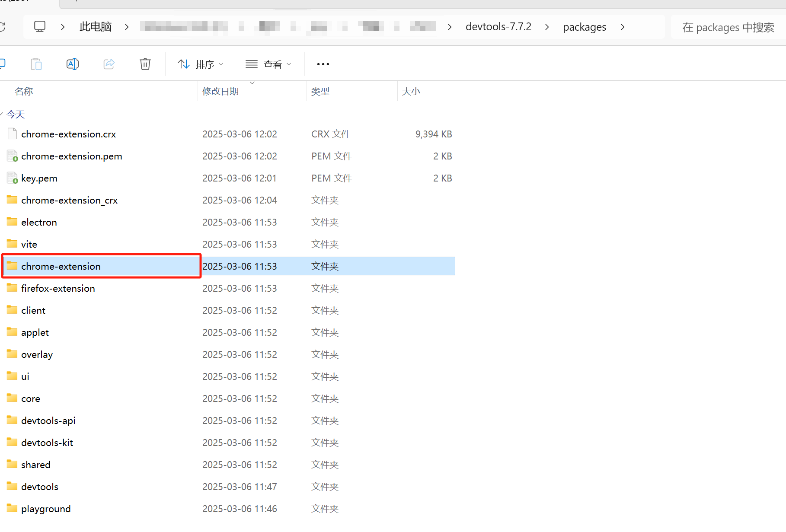The width and height of the screenshot is (786, 532).
Task: Select 此电脑 breadcrumb in address bar
Action: coord(96,27)
